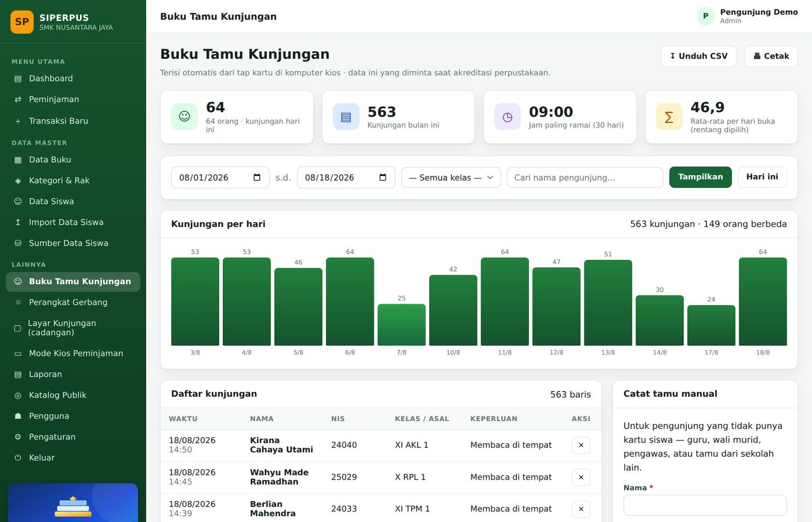Image resolution: width=812 pixels, height=522 pixels.
Task: Open Laporan from sidebar
Action: [x=73, y=374]
